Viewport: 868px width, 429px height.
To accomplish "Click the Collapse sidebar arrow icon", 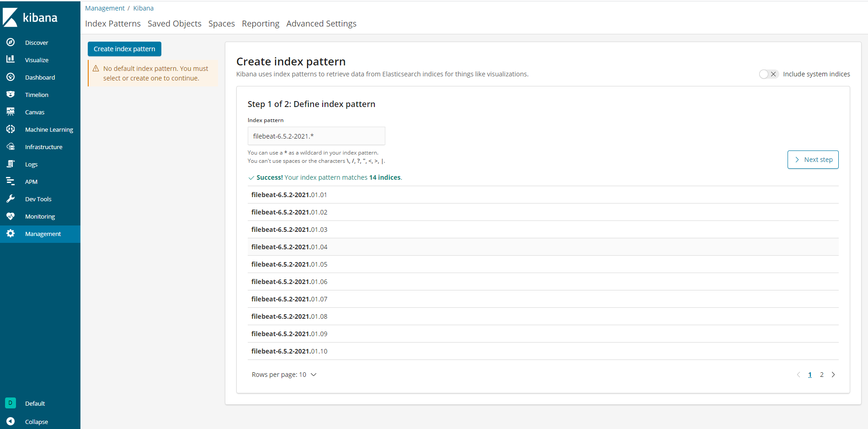I will 11,421.
